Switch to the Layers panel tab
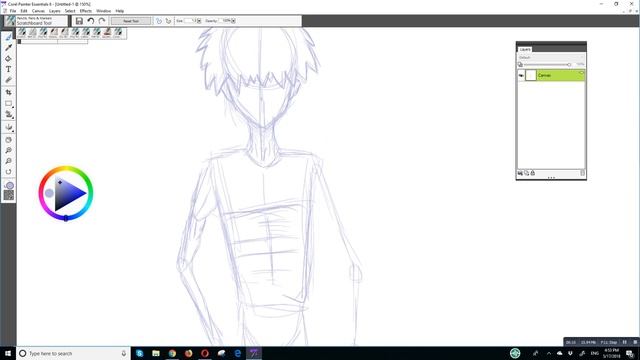Screen dimensions: 640x360 pyautogui.click(x=525, y=49)
